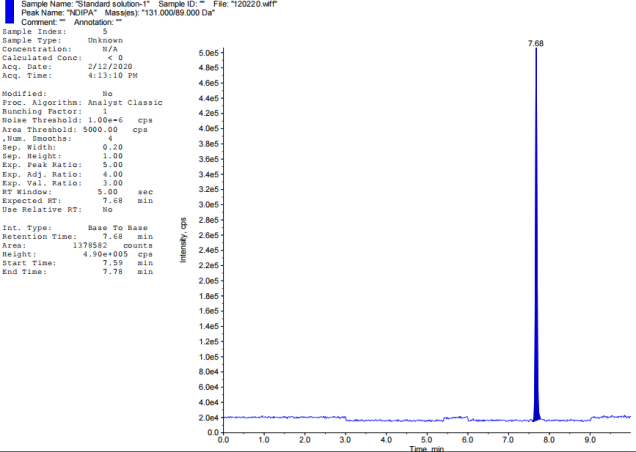636x452 pixels.
Task: Select the Expected RT 7.68 min row
Action: click(x=77, y=201)
